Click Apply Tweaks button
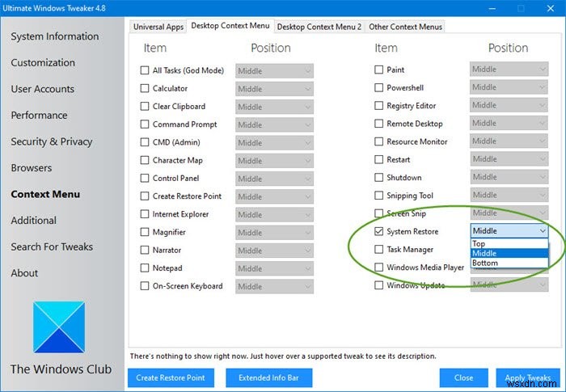The image size is (566, 392). [528, 378]
